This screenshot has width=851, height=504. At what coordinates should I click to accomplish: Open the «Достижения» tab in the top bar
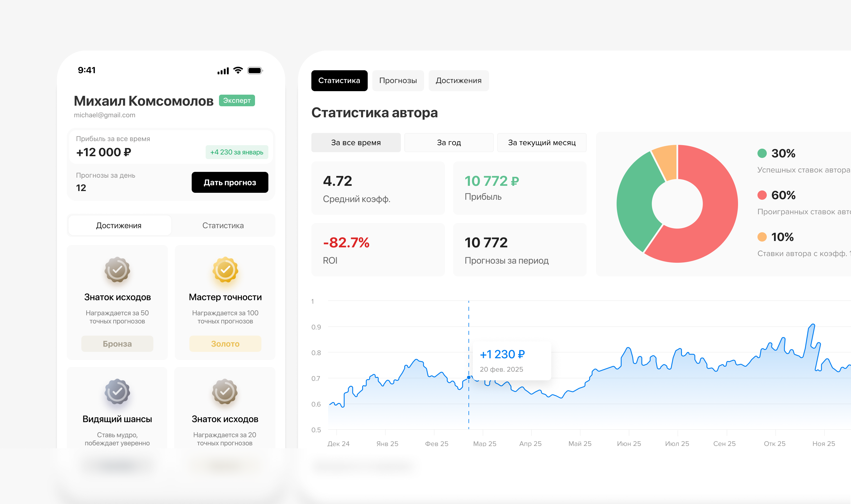[x=459, y=80]
